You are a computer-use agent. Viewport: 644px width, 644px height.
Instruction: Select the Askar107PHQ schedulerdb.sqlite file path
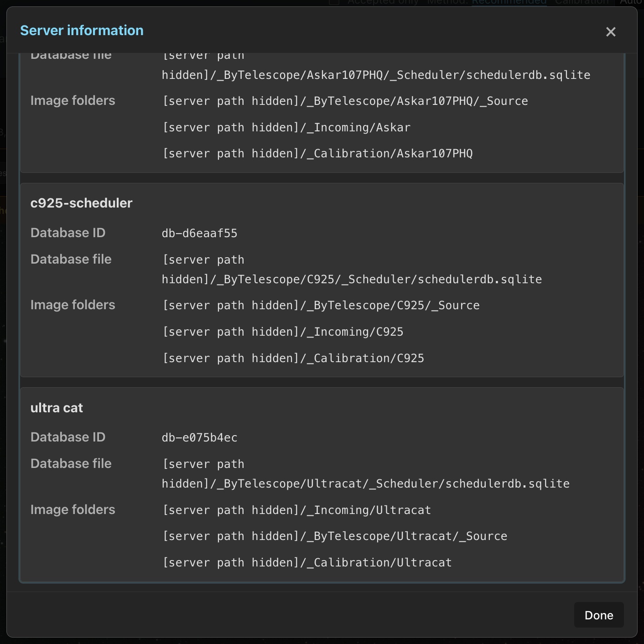[x=376, y=65]
